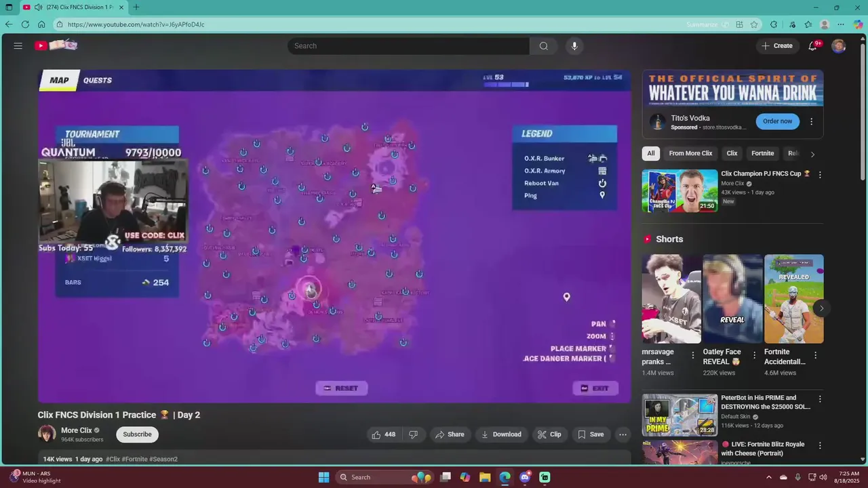Open the Tito's Vodka ad banner
Viewport: 868px width, 488px height.
tap(733, 88)
